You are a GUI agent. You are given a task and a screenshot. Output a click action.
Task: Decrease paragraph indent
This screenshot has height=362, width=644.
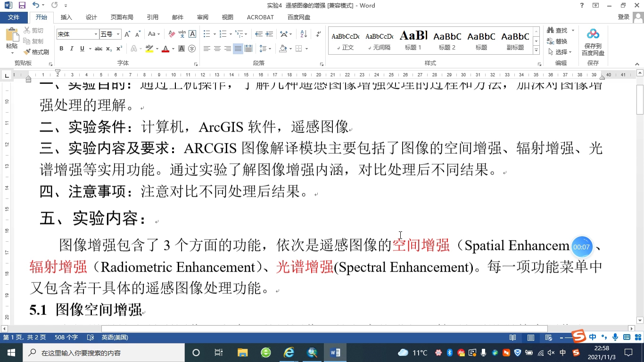(259, 34)
